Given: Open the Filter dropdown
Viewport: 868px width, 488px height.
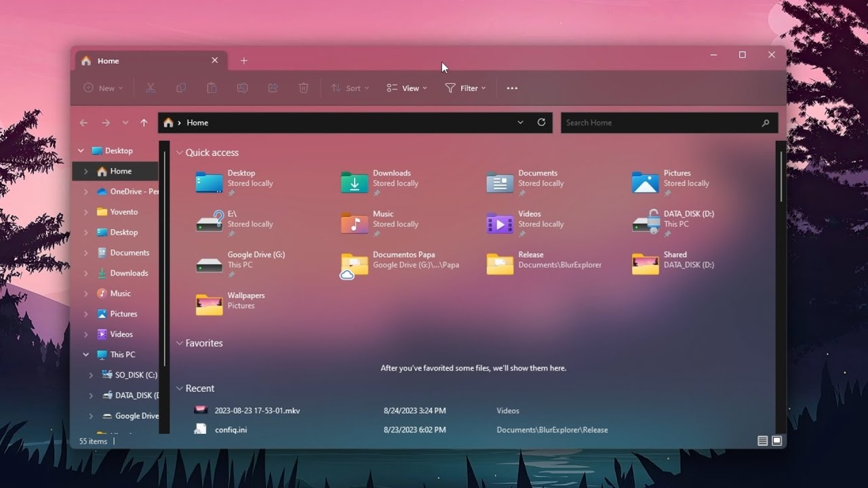Looking at the screenshot, I should (465, 88).
